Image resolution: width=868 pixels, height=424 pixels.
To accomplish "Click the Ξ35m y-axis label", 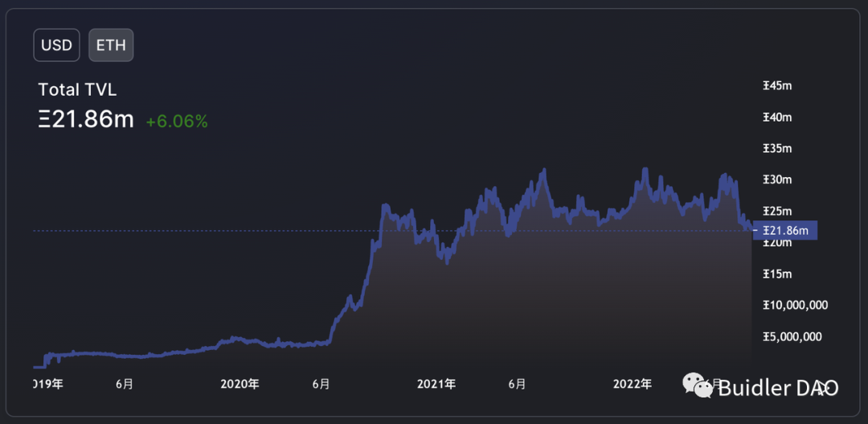I will 777,149.
